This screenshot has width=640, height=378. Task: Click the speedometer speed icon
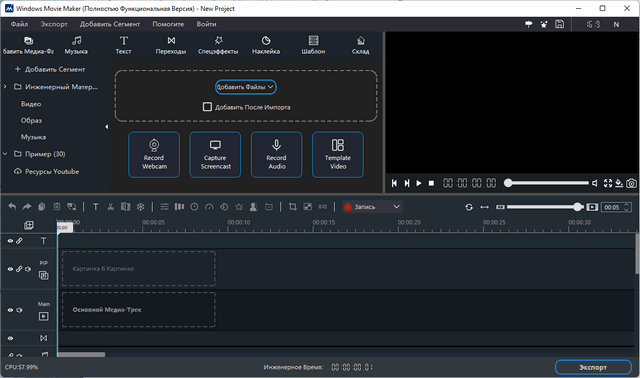click(x=209, y=207)
